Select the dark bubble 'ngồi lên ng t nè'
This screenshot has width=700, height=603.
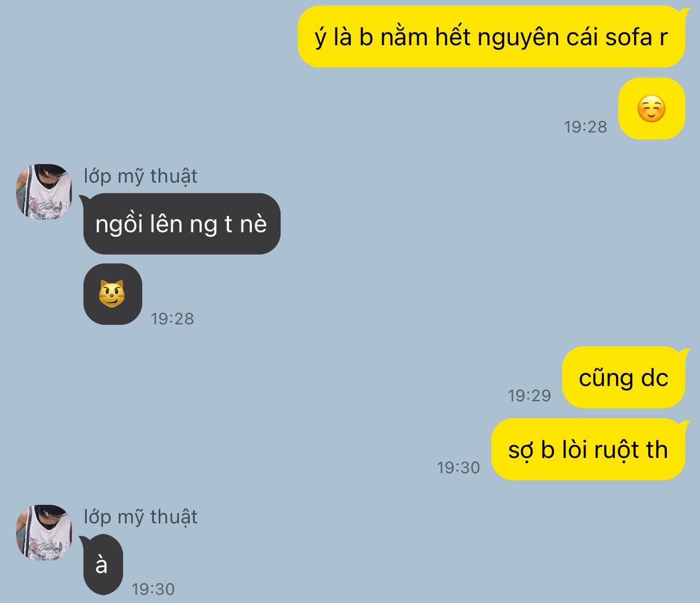click(182, 224)
